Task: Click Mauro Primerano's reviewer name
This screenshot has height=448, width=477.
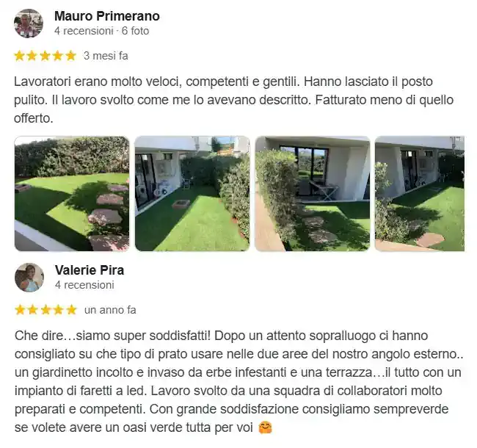Action: coord(107,16)
